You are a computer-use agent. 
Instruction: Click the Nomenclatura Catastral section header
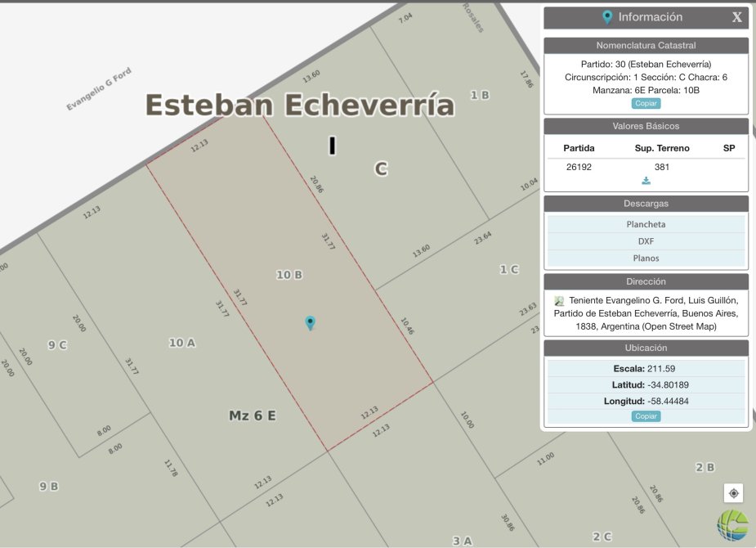tap(646, 46)
